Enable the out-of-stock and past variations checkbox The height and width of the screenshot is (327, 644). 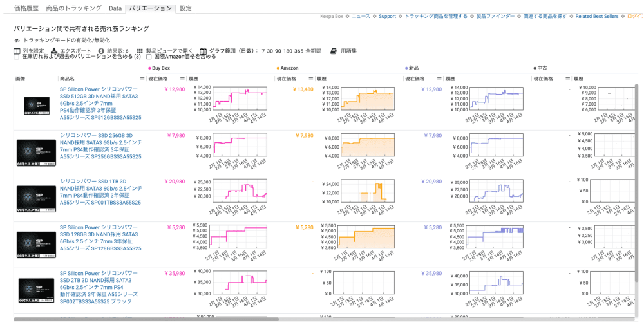click(x=17, y=57)
